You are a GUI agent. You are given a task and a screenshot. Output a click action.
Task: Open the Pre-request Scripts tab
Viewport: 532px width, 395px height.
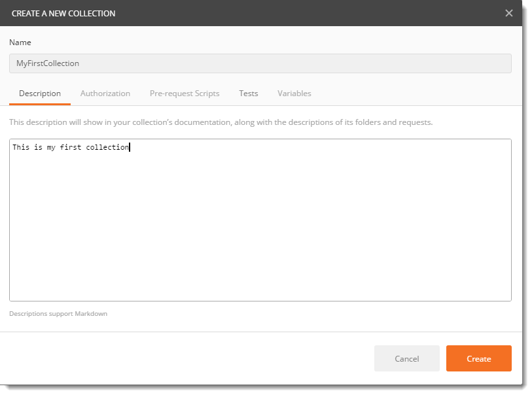click(185, 94)
